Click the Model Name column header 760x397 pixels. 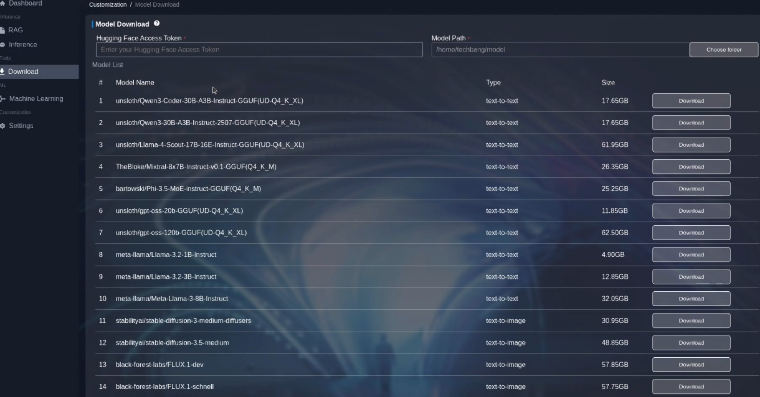click(x=135, y=82)
